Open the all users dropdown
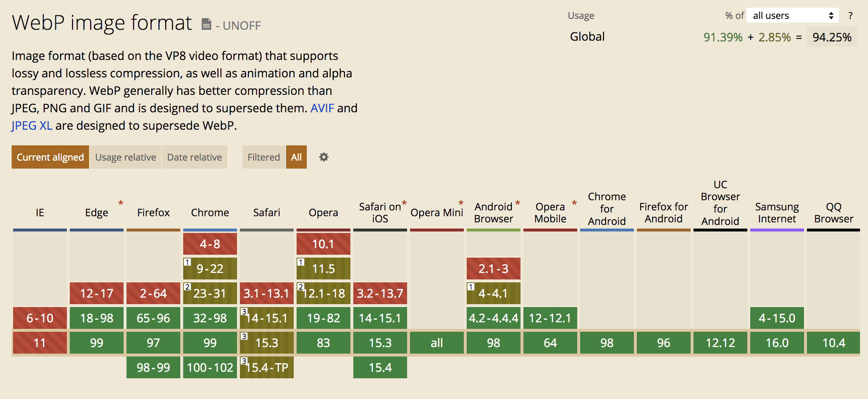Viewport: 868px width, 399px height. click(x=792, y=16)
